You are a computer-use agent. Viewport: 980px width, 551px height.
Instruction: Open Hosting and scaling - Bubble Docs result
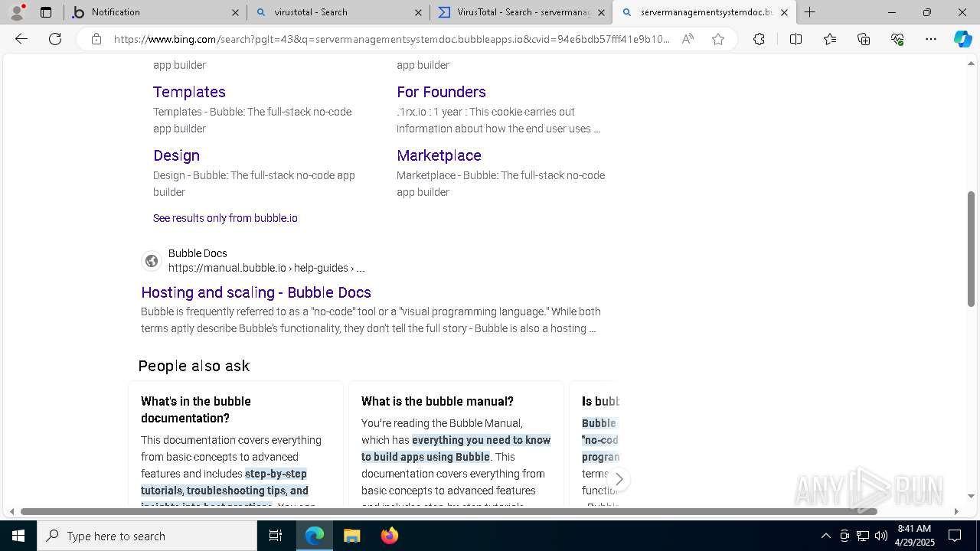pyautogui.click(x=256, y=292)
